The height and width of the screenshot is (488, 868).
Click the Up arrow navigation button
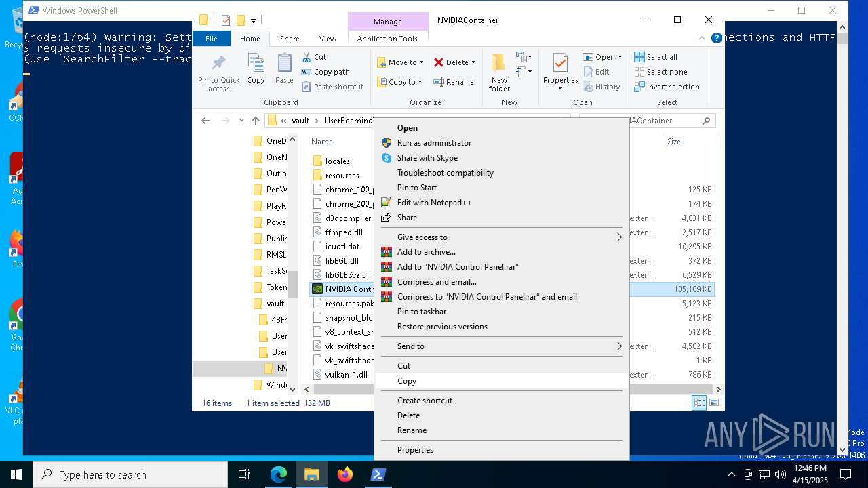pos(256,121)
